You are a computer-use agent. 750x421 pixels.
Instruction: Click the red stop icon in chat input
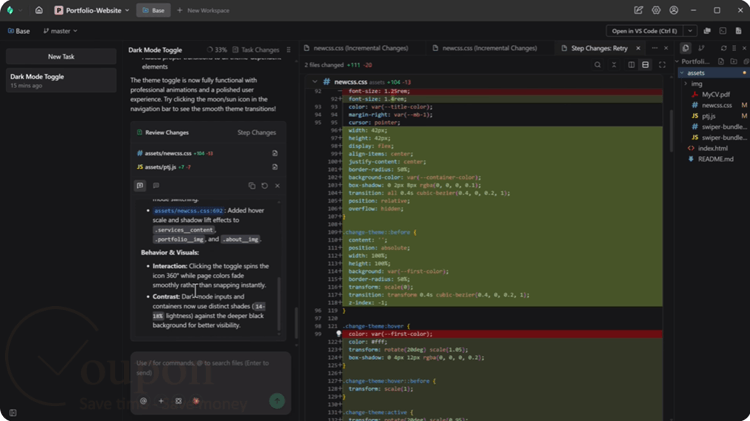tap(196, 401)
